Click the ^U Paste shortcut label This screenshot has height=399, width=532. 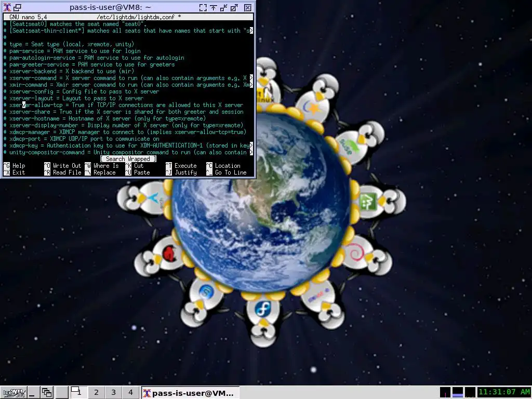coord(137,172)
